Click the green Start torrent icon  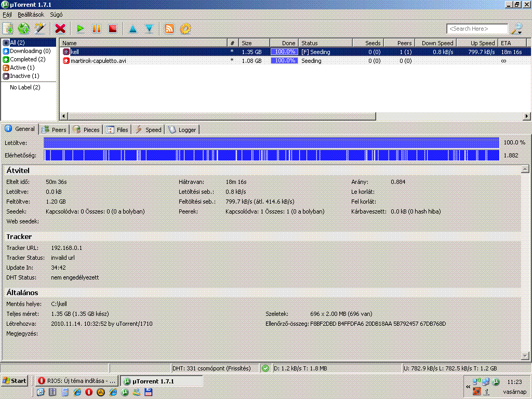[81, 29]
